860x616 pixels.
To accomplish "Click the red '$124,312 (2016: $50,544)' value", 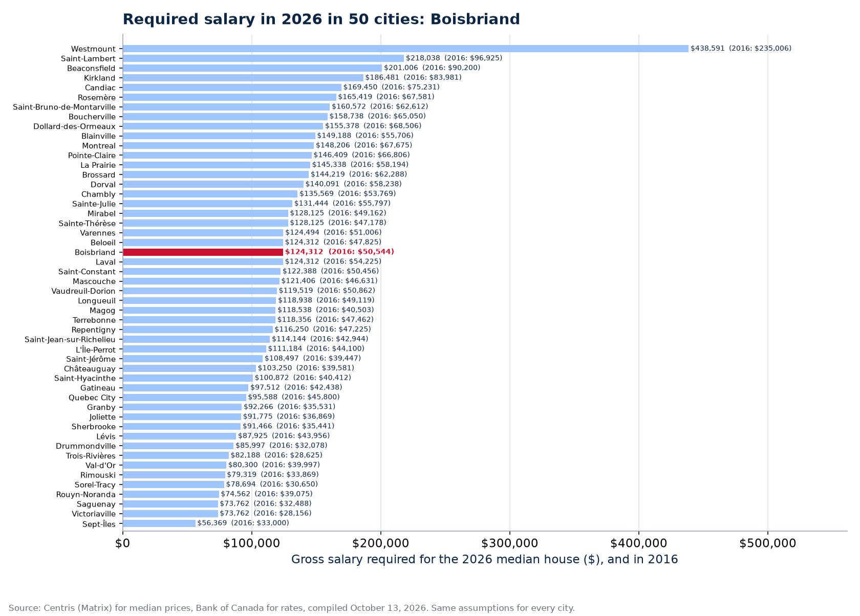I will 340,252.
